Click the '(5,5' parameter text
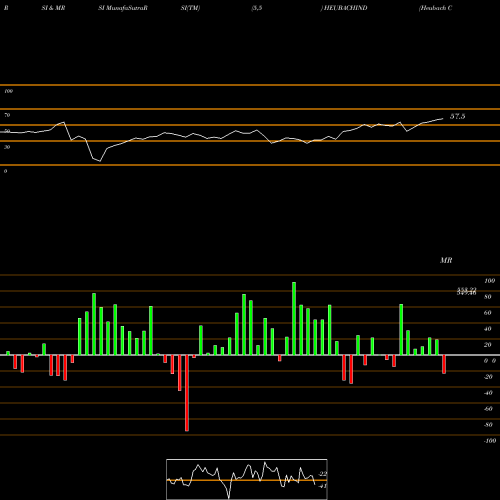Screen dimensions: 500x500 257,8
